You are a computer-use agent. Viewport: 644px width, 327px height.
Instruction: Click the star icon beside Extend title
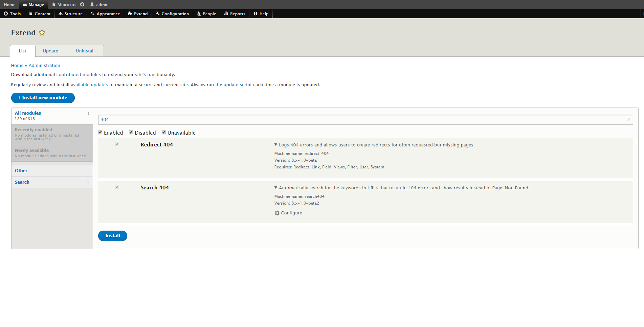click(x=42, y=33)
